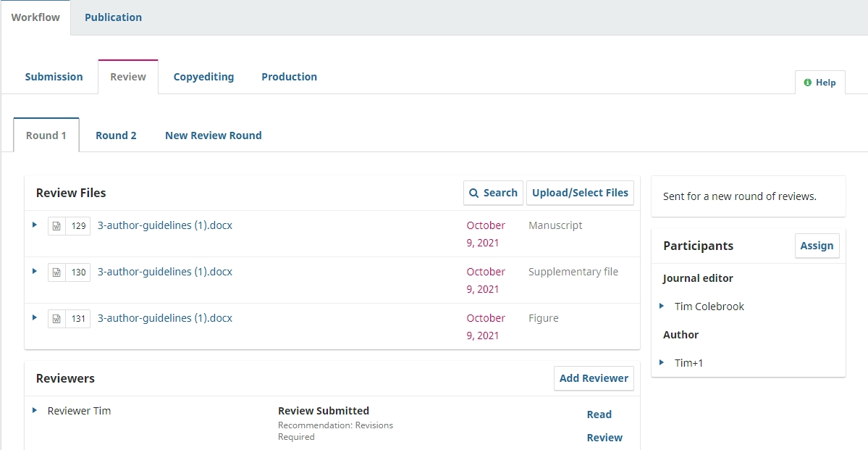Click the Word document icon for file 130
This screenshot has height=450, width=868.
click(56, 272)
